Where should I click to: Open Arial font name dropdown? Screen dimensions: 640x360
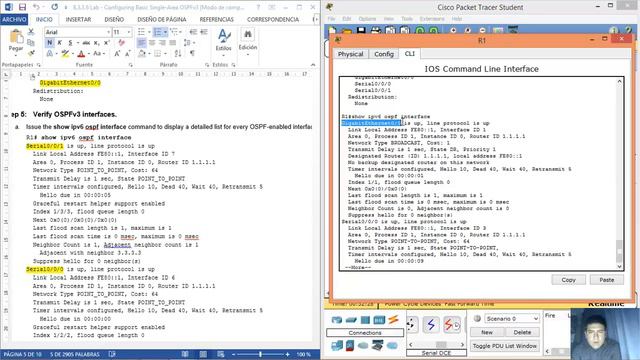tap(109, 32)
